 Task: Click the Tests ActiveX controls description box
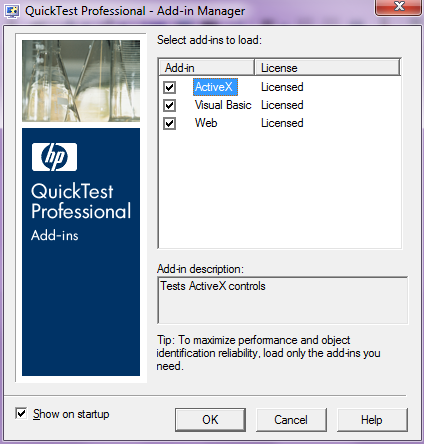coord(282,300)
